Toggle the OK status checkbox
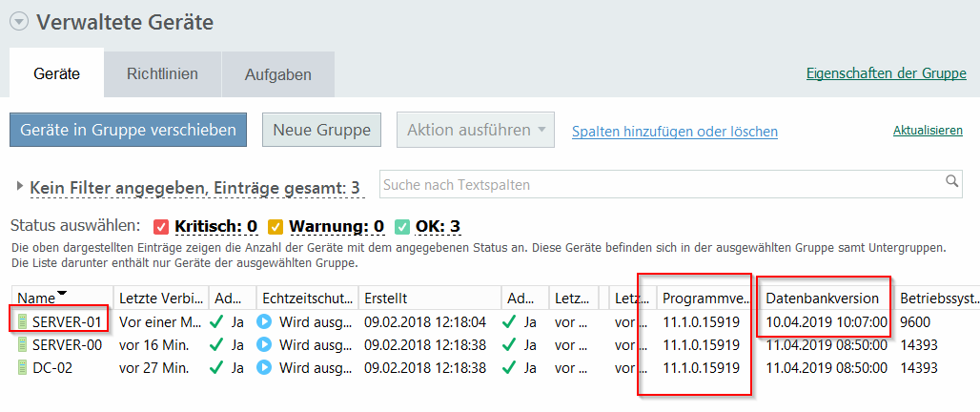This screenshot has height=412, width=980. (x=402, y=226)
